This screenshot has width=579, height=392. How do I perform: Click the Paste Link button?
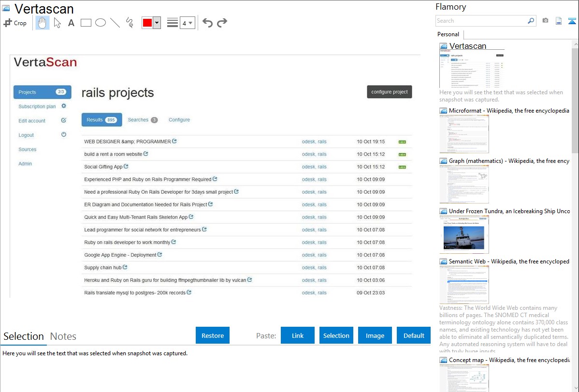click(x=298, y=335)
